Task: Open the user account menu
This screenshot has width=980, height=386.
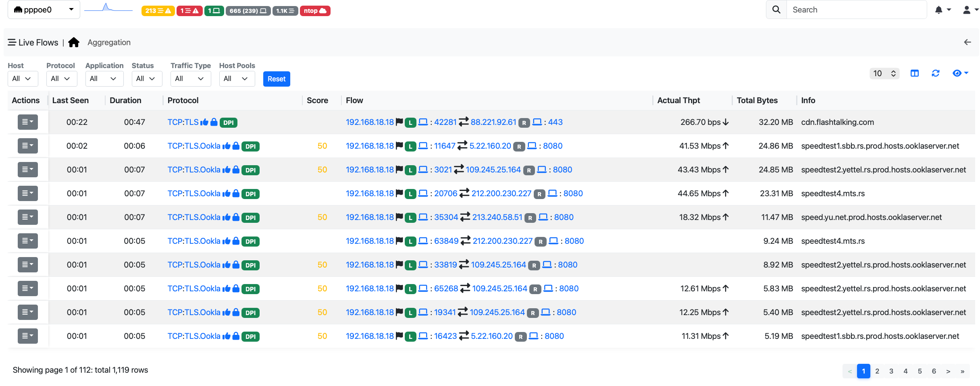Action: point(970,10)
